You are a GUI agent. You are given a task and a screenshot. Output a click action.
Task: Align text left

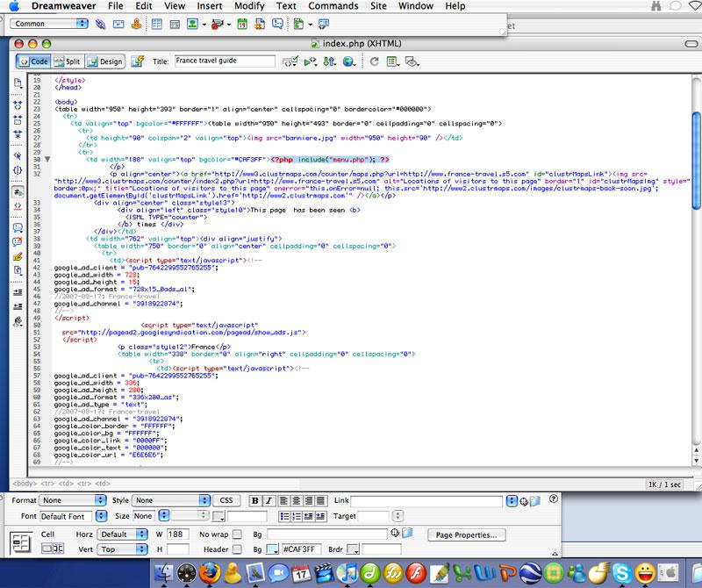[x=283, y=500]
